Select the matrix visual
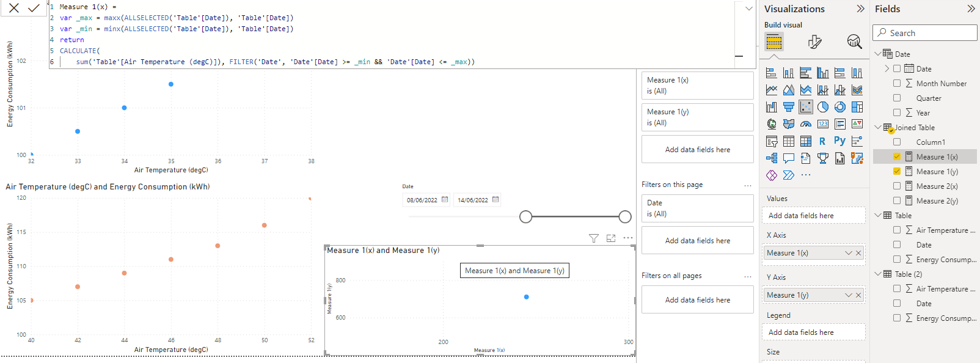Screen dimensions: 980x363 (x=806, y=141)
